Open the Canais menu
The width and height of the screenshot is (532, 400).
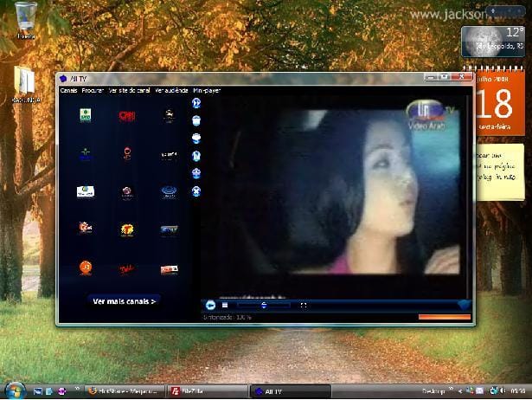pyautogui.click(x=69, y=90)
